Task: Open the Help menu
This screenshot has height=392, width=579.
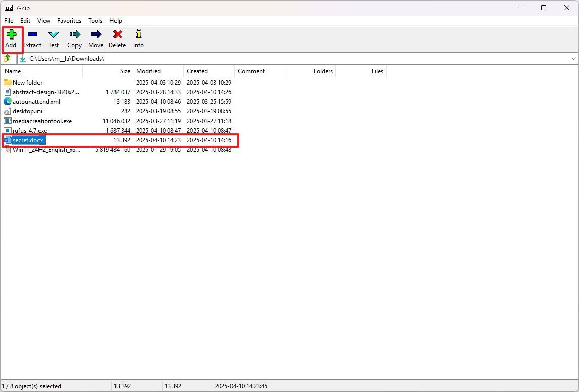Action: (115, 21)
